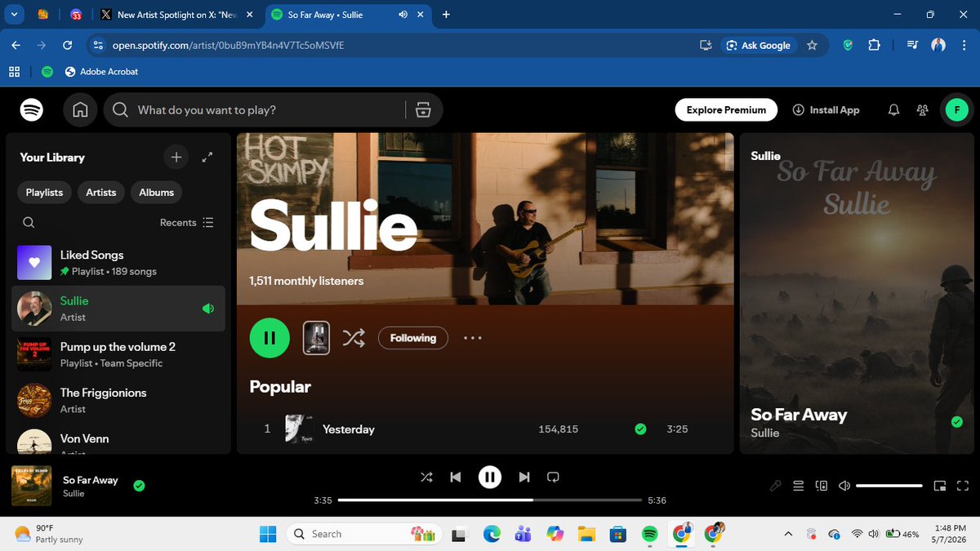
Task: Filter library by Albums
Action: 157,193
